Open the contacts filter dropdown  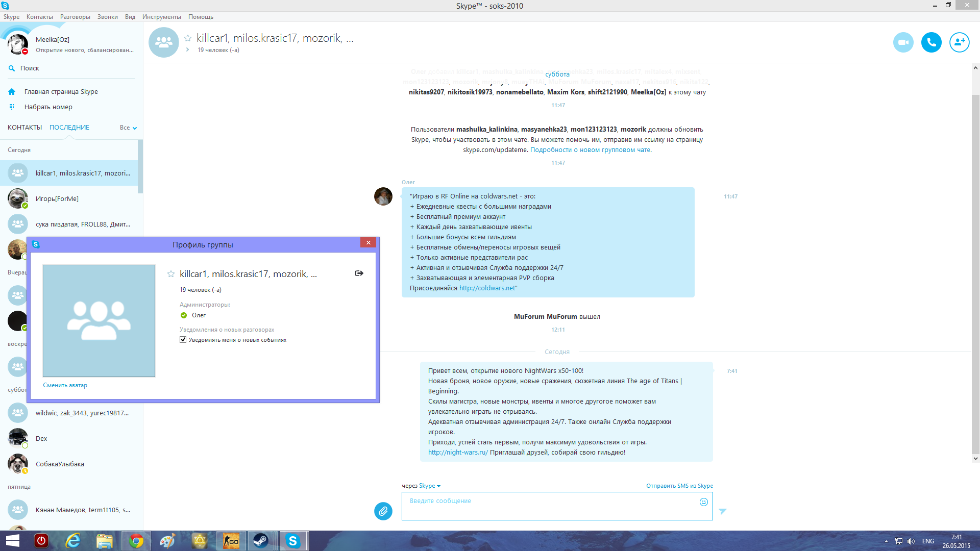129,128
